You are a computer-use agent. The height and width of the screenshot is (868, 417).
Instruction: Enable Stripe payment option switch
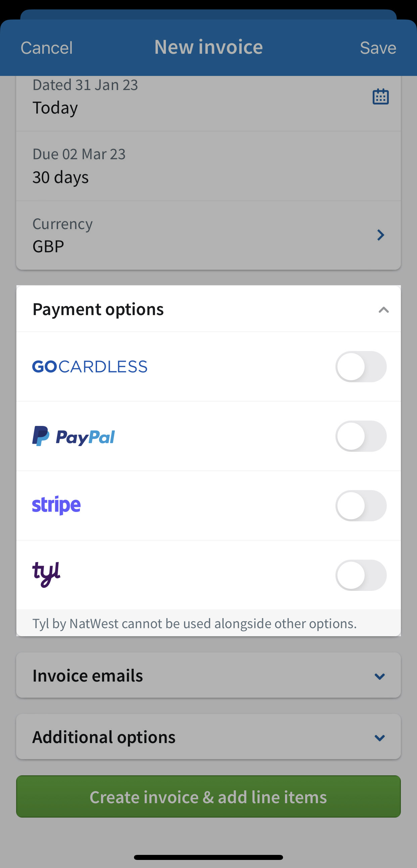(x=361, y=506)
